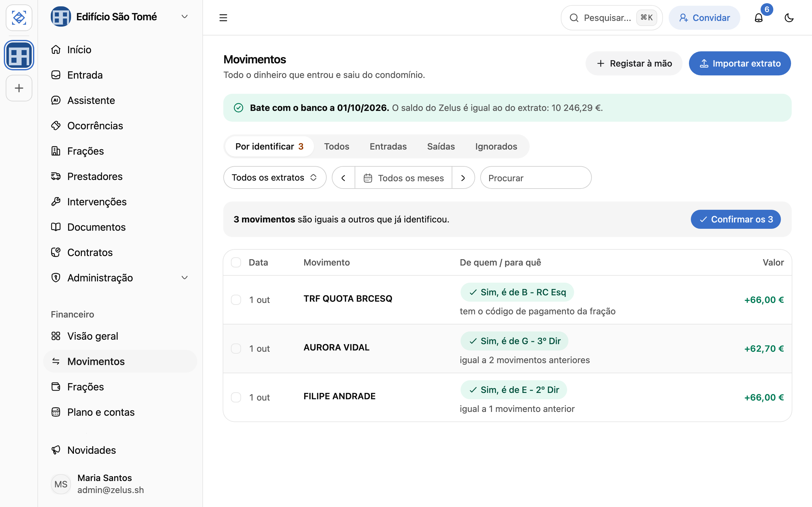Open the Edifício São Tomé switcher

pyautogui.click(x=120, y=16)
